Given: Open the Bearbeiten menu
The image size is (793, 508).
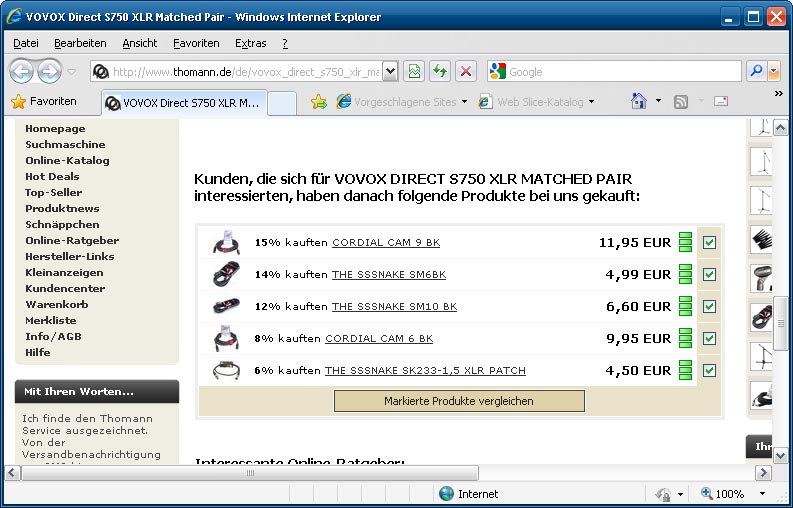Looking at the screenshot, I should 80,44.
